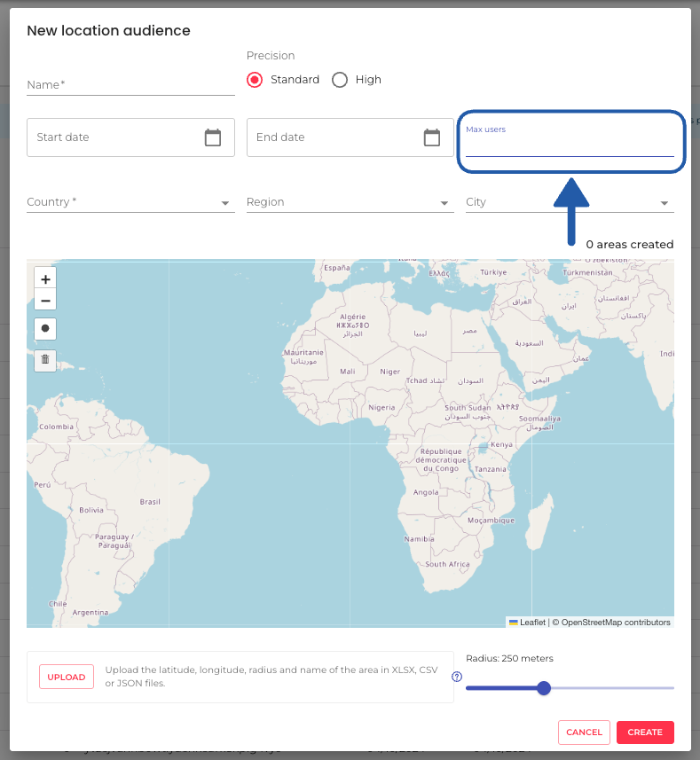
Task: Select the draw circle area tool
Action: pos(45,328)
